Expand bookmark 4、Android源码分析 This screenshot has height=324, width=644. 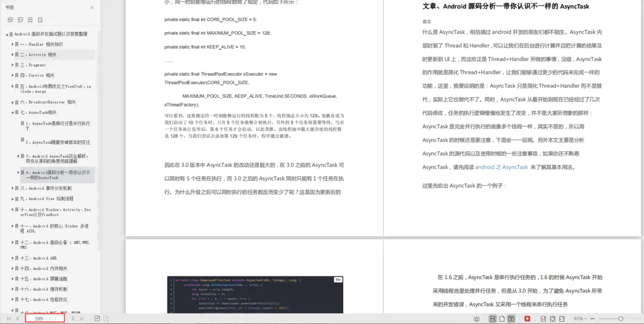click(x=18, y=173)
